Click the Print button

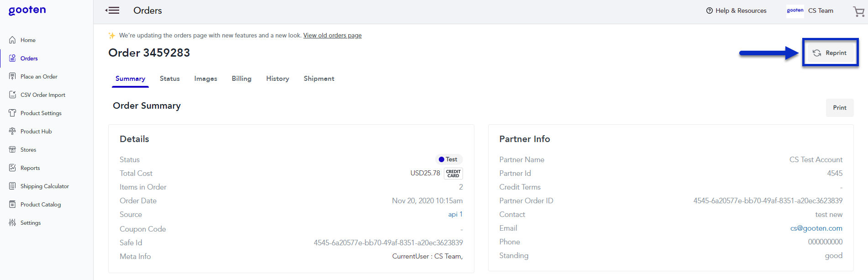(839, 108)
